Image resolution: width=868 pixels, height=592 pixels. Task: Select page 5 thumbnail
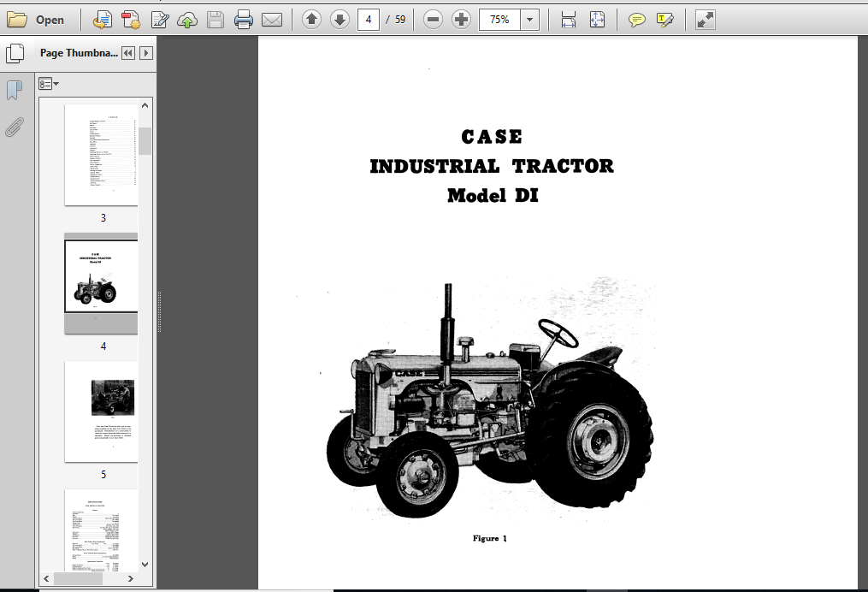(101, 411)
